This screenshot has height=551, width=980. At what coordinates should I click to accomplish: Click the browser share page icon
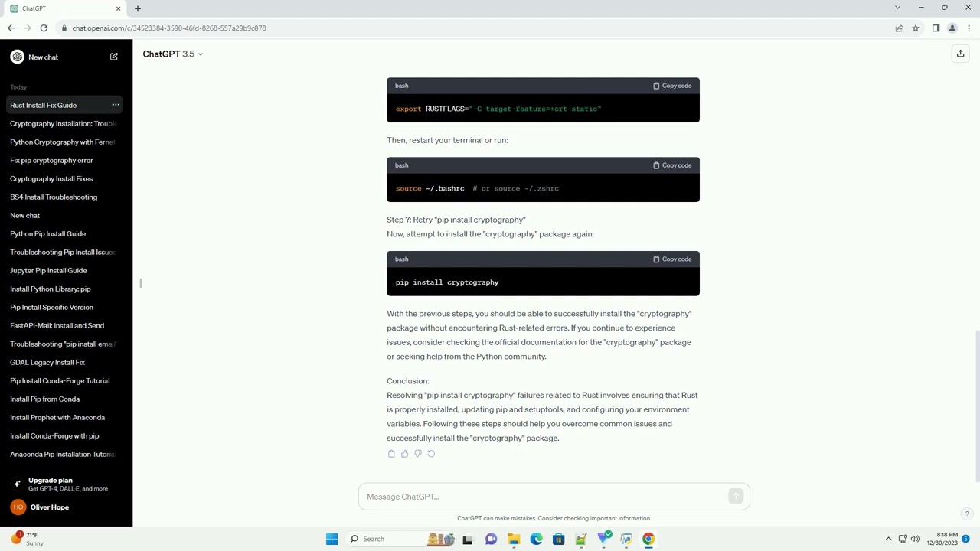(x=899, y=28)
